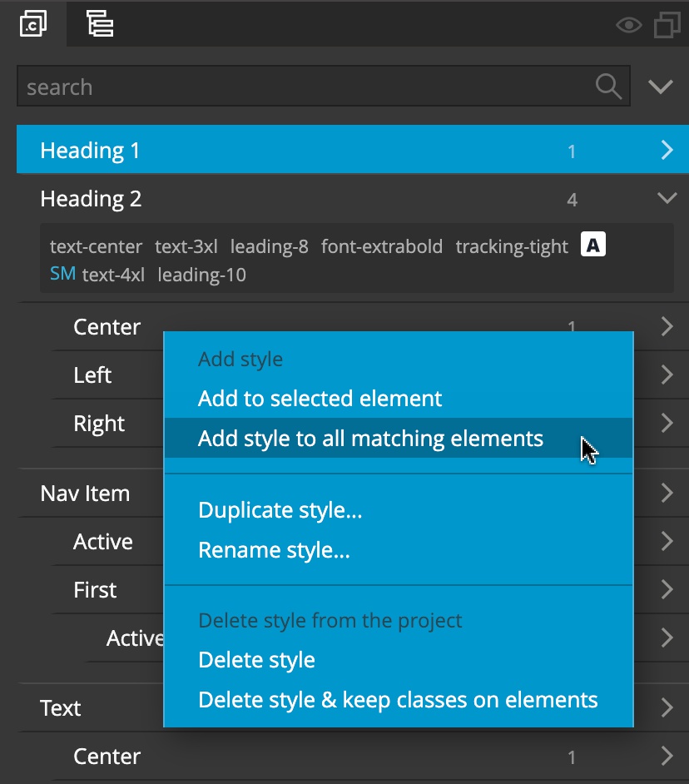Image resolution: width=689 pixels, height=784 pixels.
Task: Choose Duplicate style... from context menu
Action: click(x=280, y=510)
